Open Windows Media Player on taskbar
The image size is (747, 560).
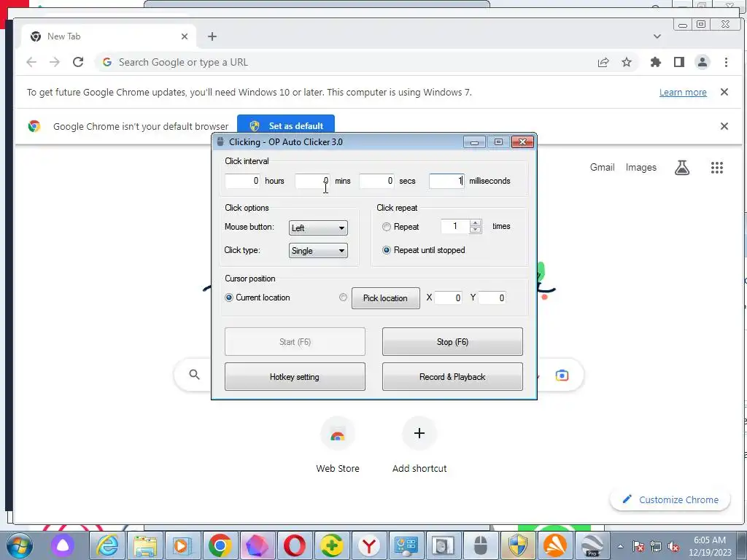(x=182, y=545)
